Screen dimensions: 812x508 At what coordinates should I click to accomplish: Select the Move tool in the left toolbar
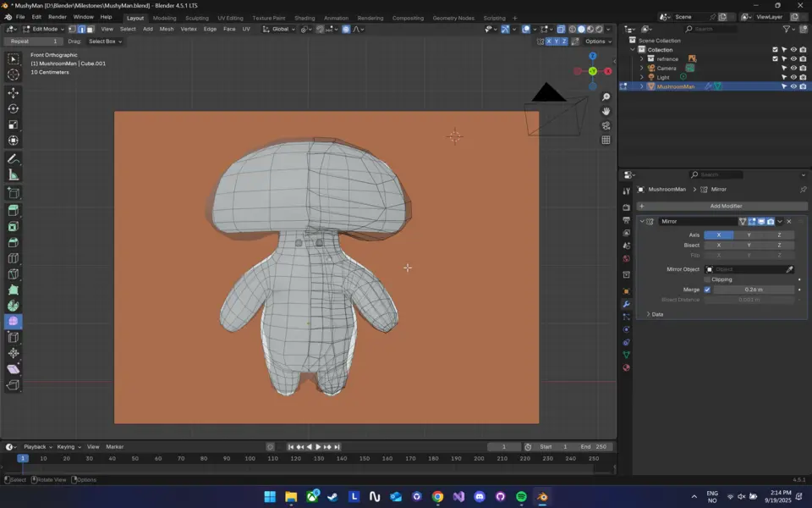14,93
